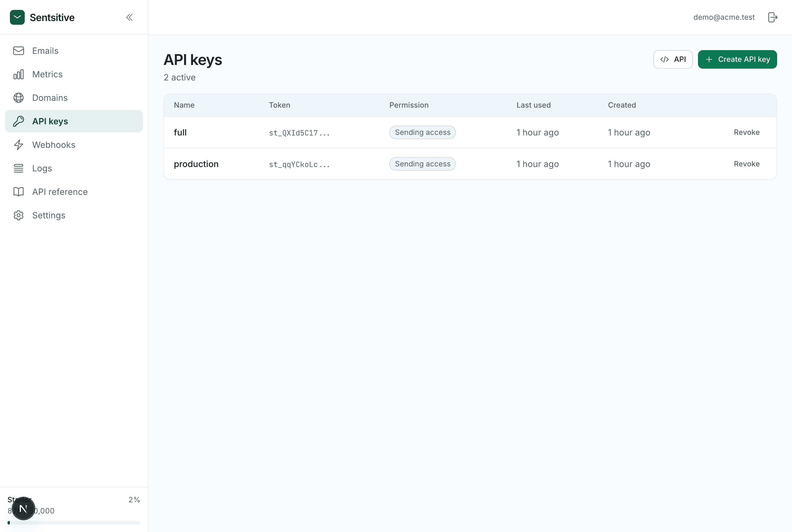Click the Next.js dev tools badge
Screen dimensions: 792x532
pyautogui.click(x=24, y=508)
